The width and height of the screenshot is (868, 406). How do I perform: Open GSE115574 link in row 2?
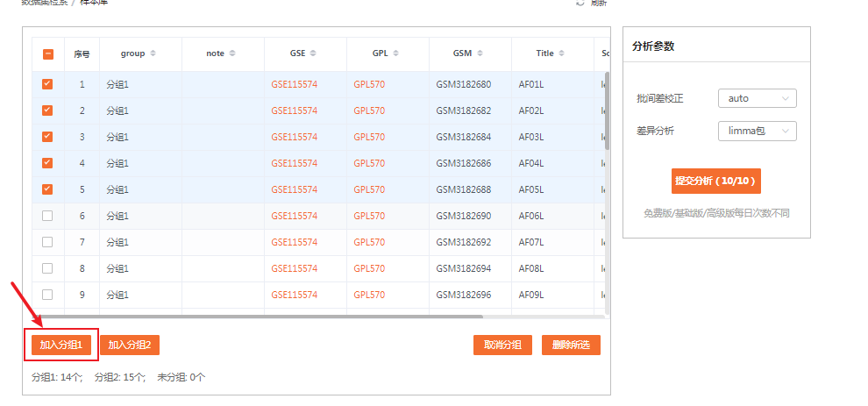[x=295, y=110]
